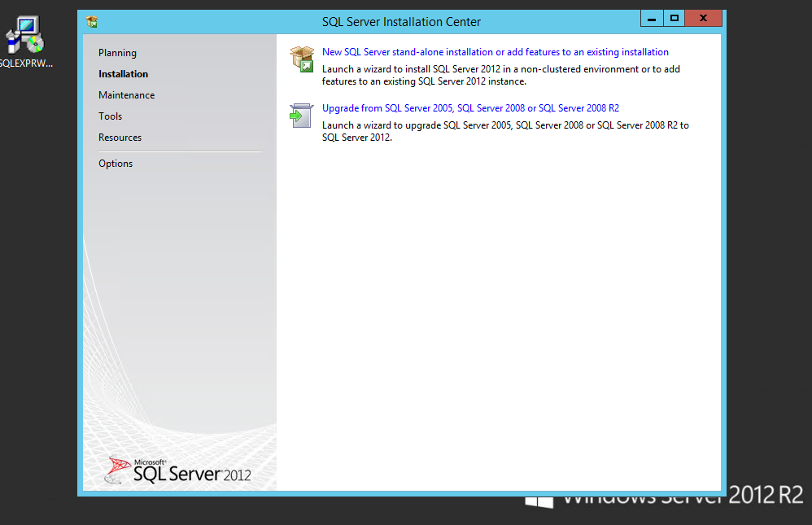
Task: Switch to the Tools section
Action: [x=111, y=116]
